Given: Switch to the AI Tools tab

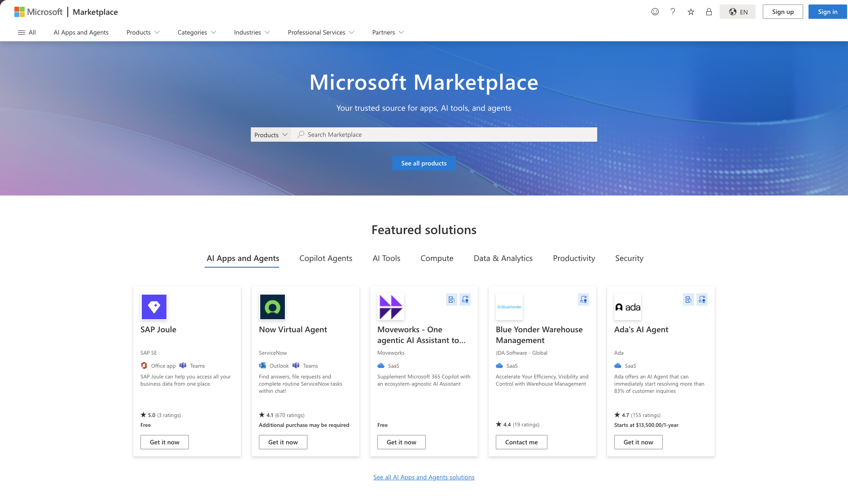Looking at the screenshot, I should click(386, 258).
